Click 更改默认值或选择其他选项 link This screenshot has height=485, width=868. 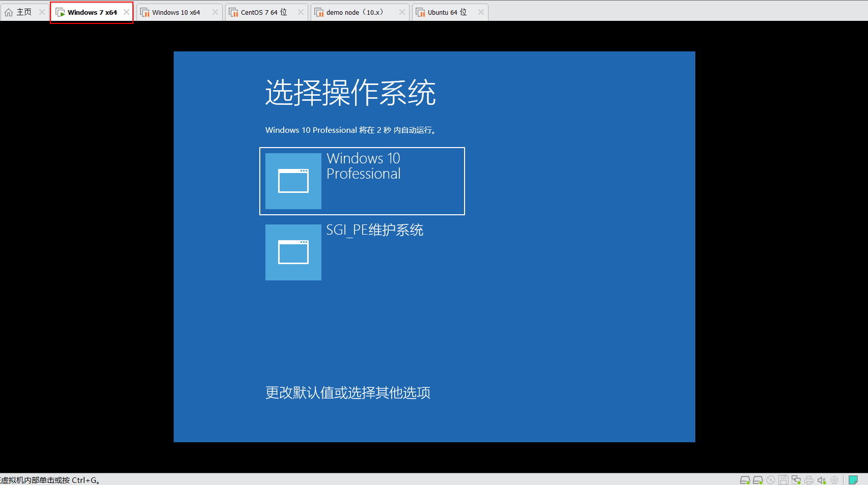pyautogui.click(x=348, y=392)
